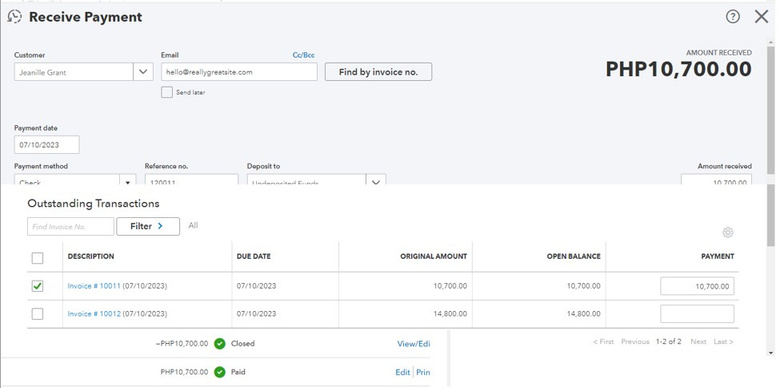This screenshot has width=784, height=388.
Task: Click the green Closed status check icon
Action: (220, 344)
